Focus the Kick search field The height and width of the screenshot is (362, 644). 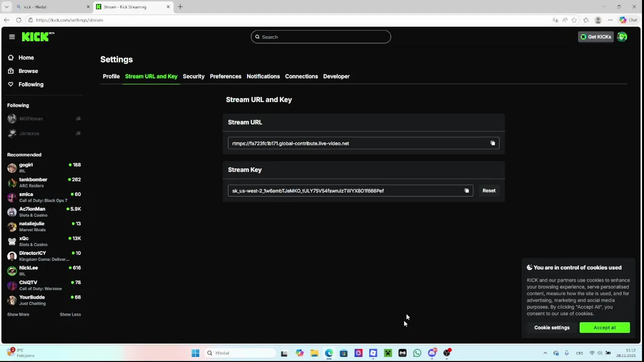click(x=321, y=37)
